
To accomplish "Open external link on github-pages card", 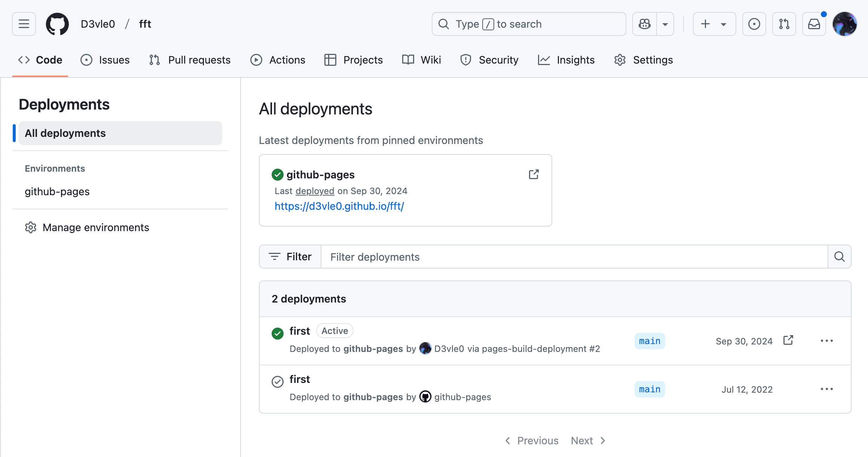I will (x=534, y=174).
